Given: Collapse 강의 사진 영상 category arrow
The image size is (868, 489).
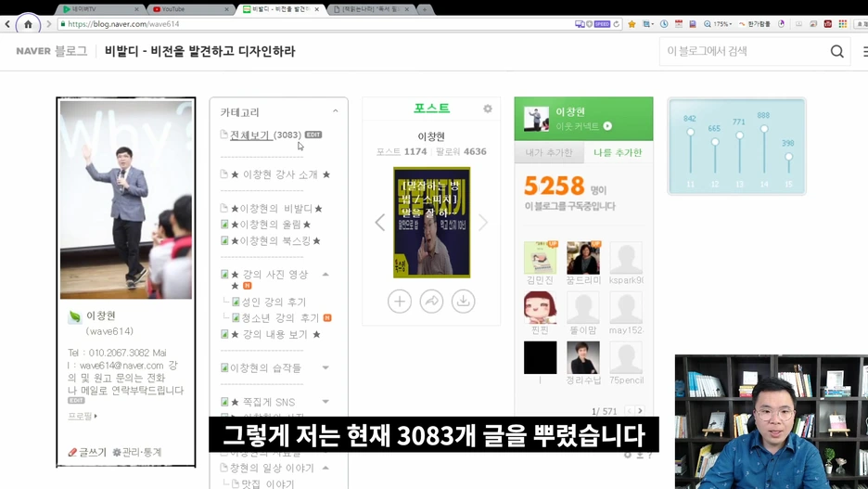Looking at the screenshot, I should (325, 274).
